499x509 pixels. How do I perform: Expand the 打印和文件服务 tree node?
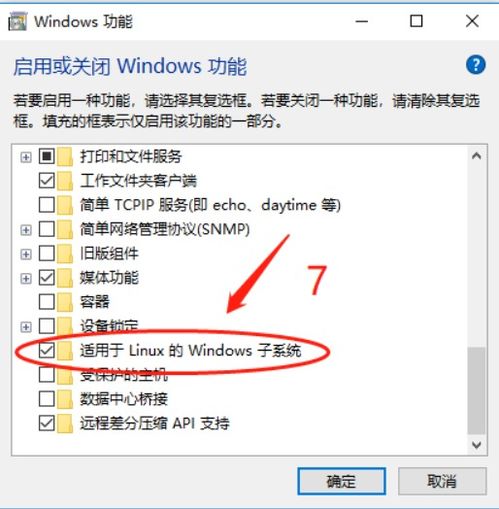tap(26, 157)
